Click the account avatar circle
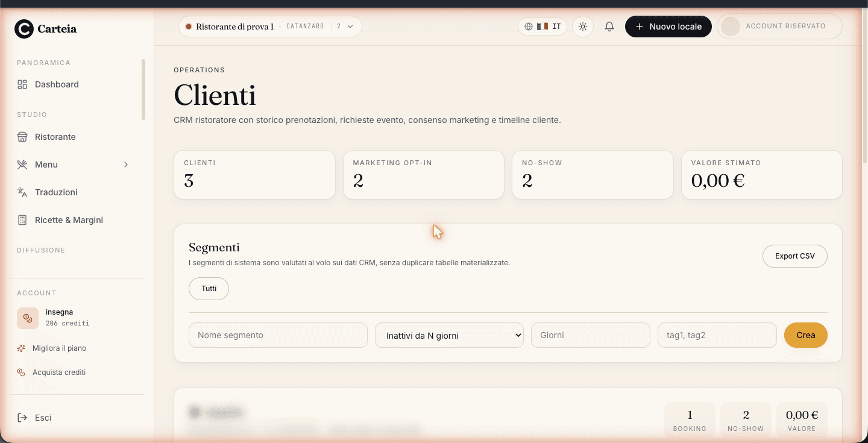This screenshot has width=868, height=443. (731, 27)
